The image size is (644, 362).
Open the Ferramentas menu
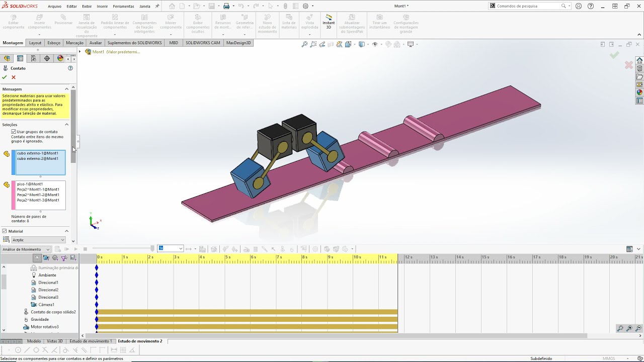[x=123, y=7]
